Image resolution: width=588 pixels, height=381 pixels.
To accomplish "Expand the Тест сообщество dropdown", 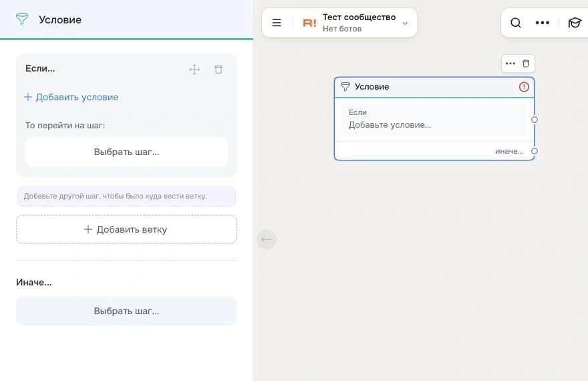I will 405,23.
